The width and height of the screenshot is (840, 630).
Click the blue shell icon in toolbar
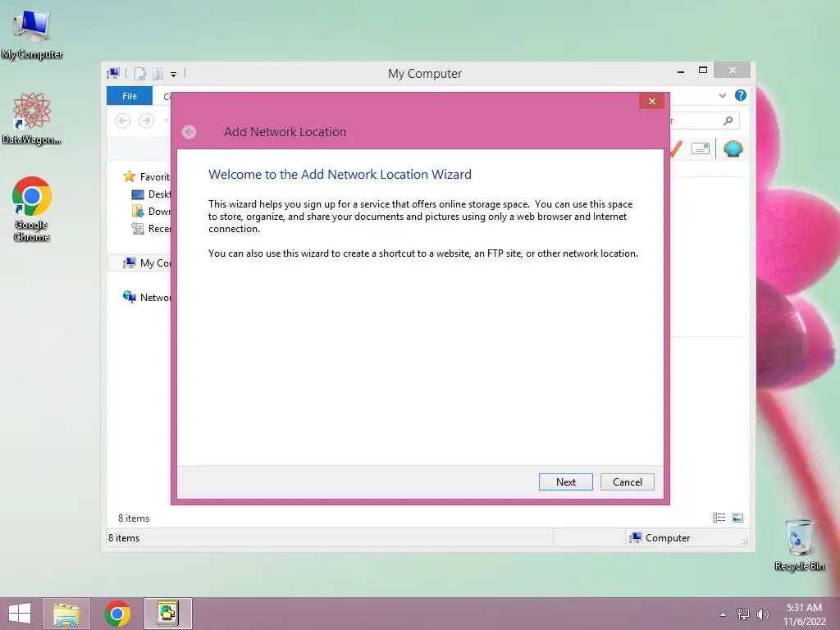(733, 148)
